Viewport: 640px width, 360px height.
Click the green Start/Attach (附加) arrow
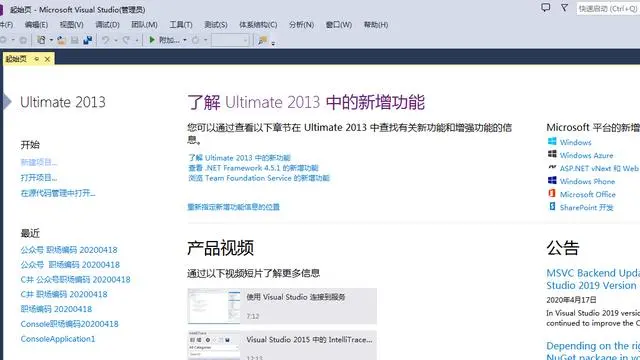click(152, 40)
